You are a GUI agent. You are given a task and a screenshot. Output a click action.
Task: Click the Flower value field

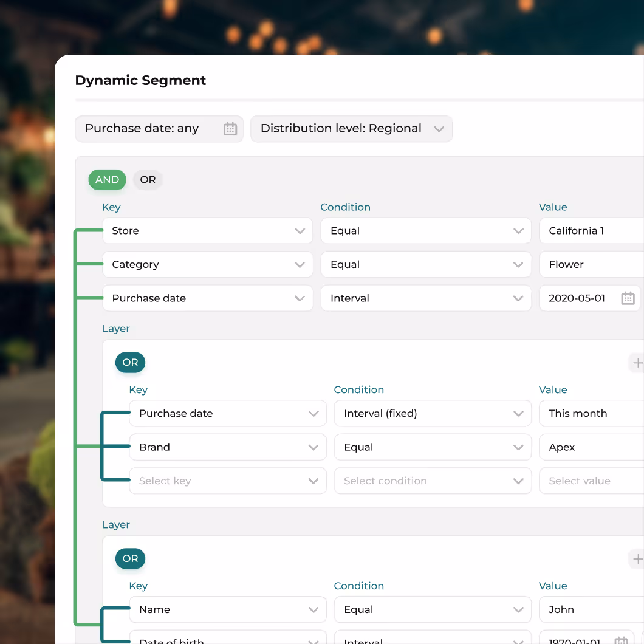pos(591,264)
